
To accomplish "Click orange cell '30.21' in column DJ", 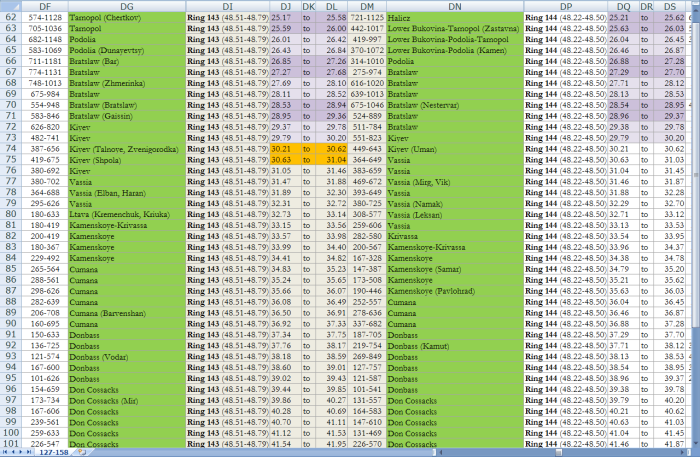I will click(x=286, y=149).
